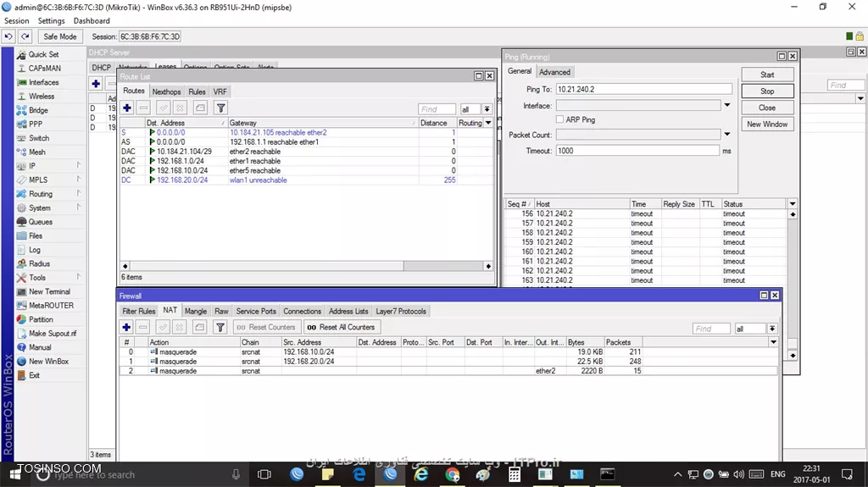Open the Interfaces menu item
The width and height of the screenshot is (868, 487).
(44, 82)
